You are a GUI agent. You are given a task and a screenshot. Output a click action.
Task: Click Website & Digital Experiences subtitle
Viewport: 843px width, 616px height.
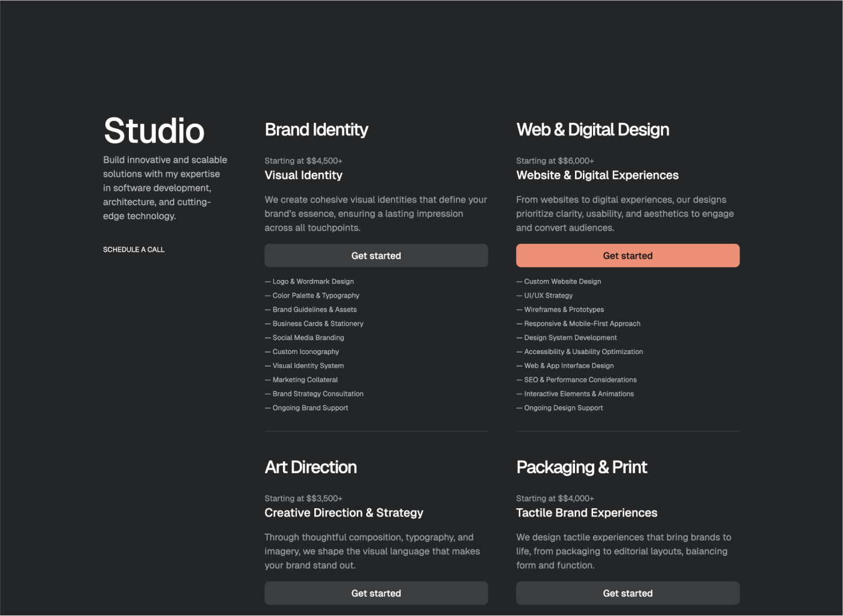tap(597, 175)
